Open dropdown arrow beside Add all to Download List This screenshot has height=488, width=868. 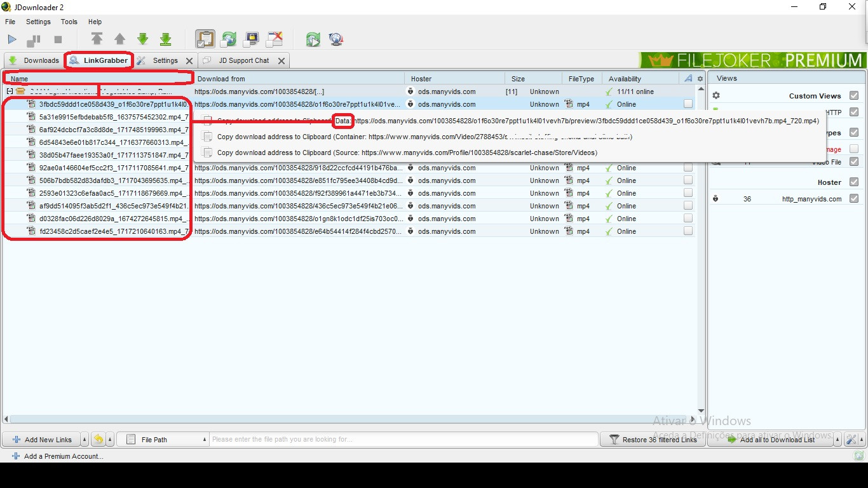(x=837, y=440)
